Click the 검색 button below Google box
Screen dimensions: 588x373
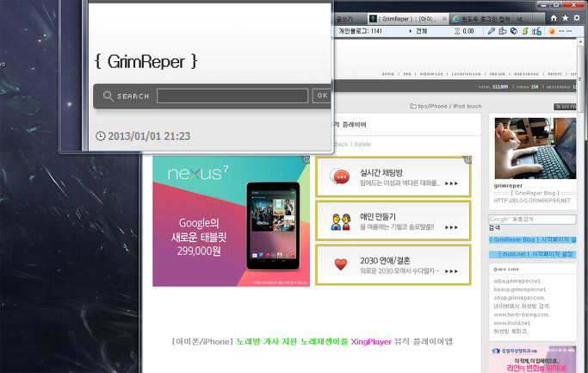point(494,228)
